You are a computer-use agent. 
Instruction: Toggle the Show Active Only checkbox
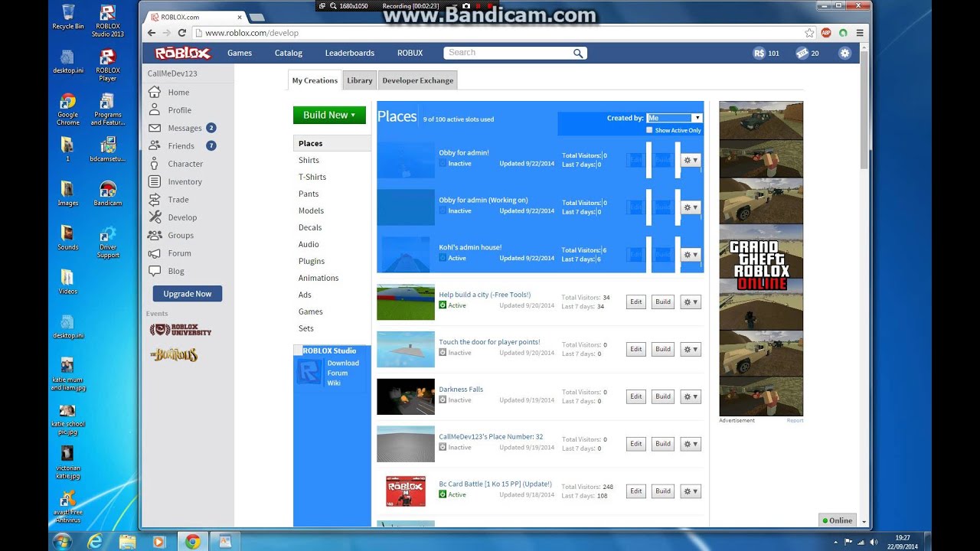tap(649, 130)
